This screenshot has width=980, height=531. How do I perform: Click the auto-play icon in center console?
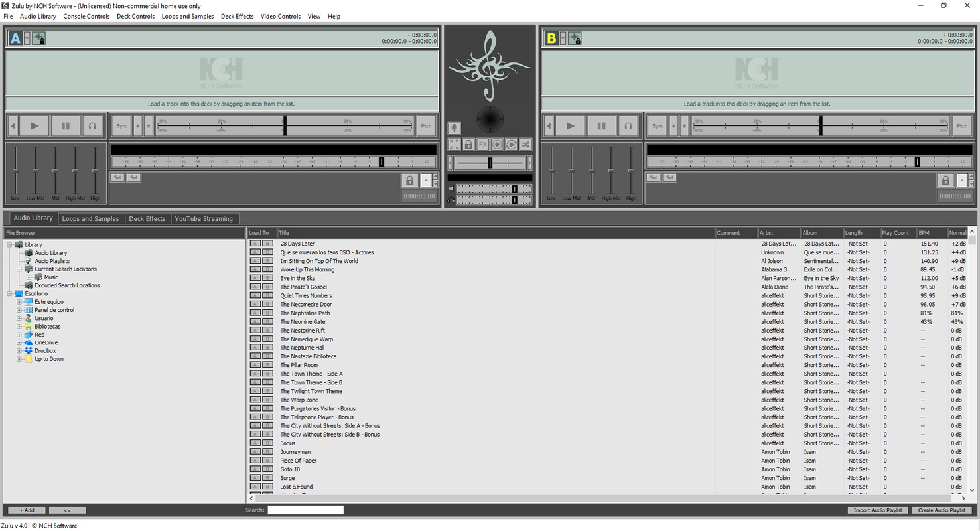point(512,144)
